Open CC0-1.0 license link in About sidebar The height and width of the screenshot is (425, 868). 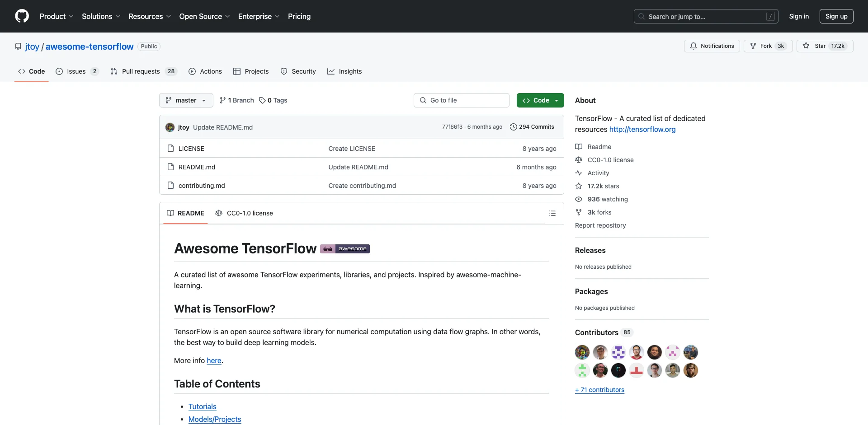604,160
